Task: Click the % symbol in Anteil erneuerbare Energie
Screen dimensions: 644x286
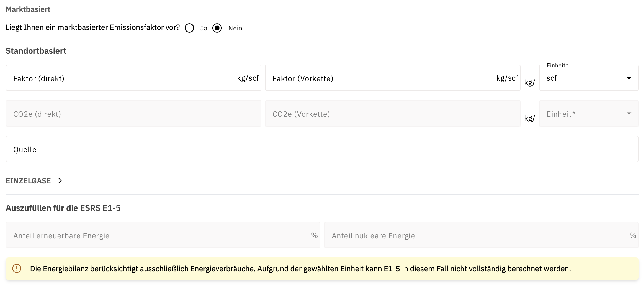Action: pyautogui.click(x=314, y=235)
